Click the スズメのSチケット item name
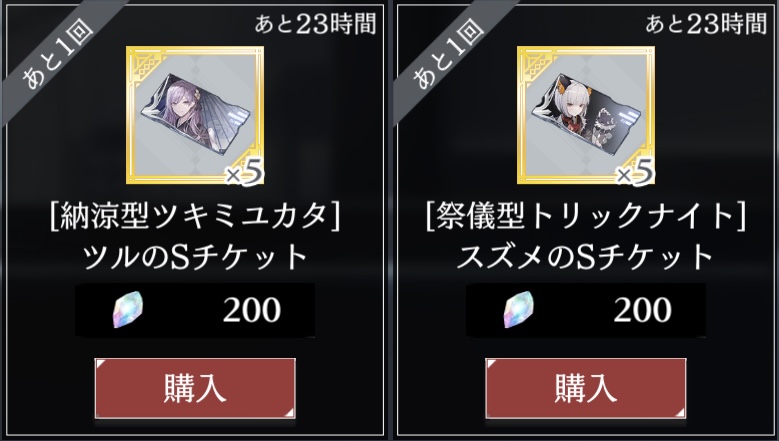Image resolution: width=779 pixels, height=441 pixels. point(585,257)
